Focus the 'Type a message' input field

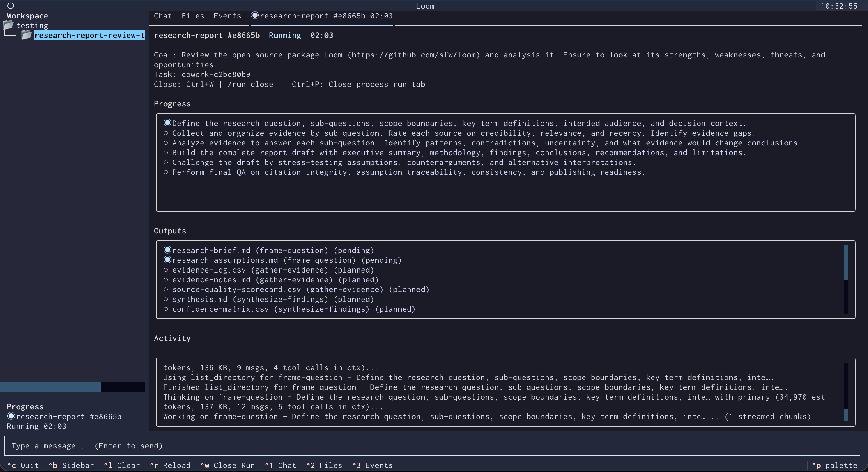[x=431, y=446]
